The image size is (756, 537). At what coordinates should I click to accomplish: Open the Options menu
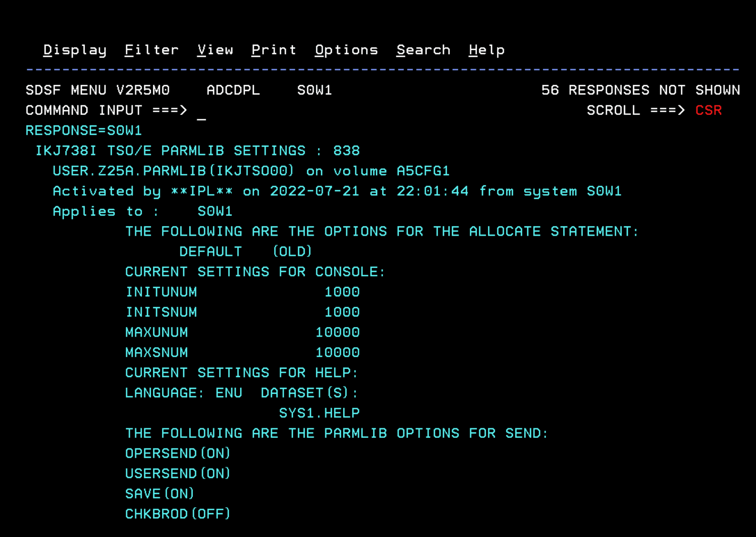coord(345,49)
